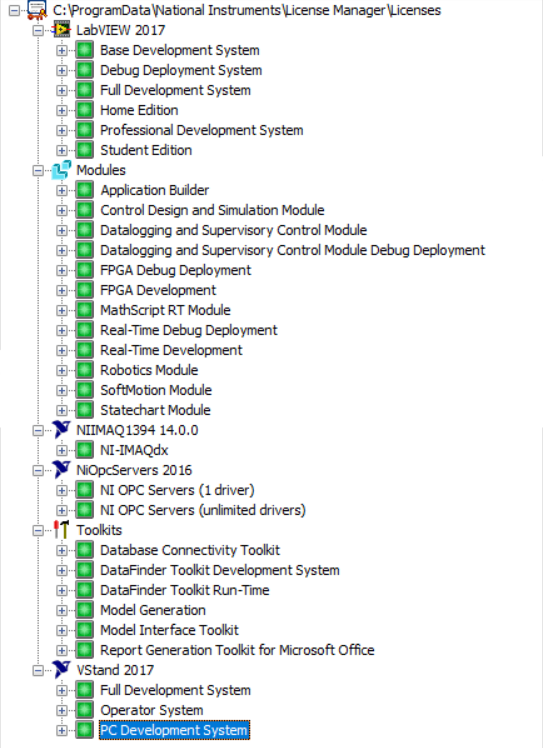
Task: Select Full Development System under LabVIEW 2017
Action: pos(175,90)
